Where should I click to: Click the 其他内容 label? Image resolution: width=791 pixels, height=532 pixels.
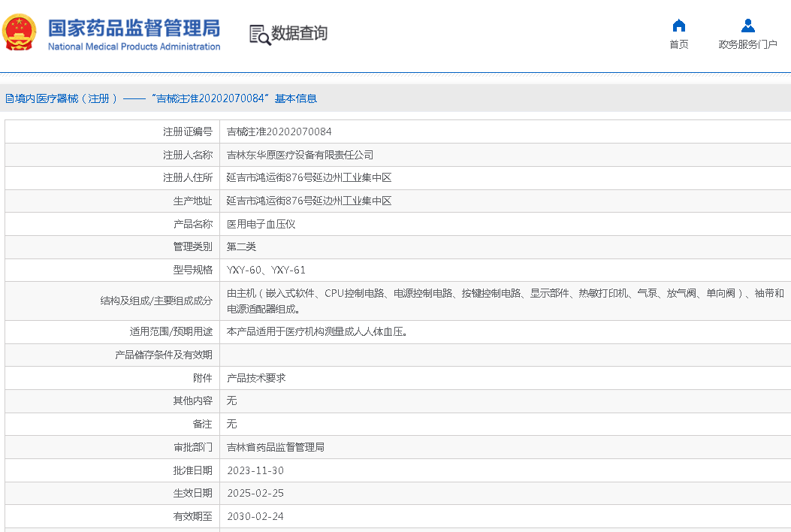pos(193,401)
